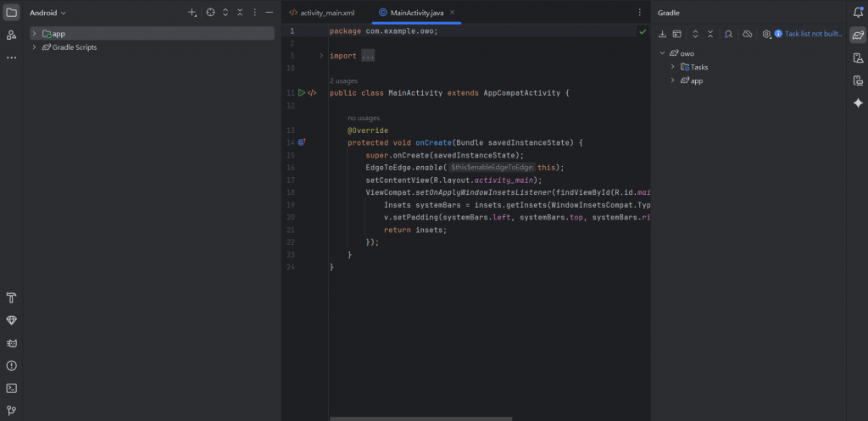The width and height of the screenshot is (868, 421).
Task: Close the MainActivity.java tab
Action: [x=453, y=12]
